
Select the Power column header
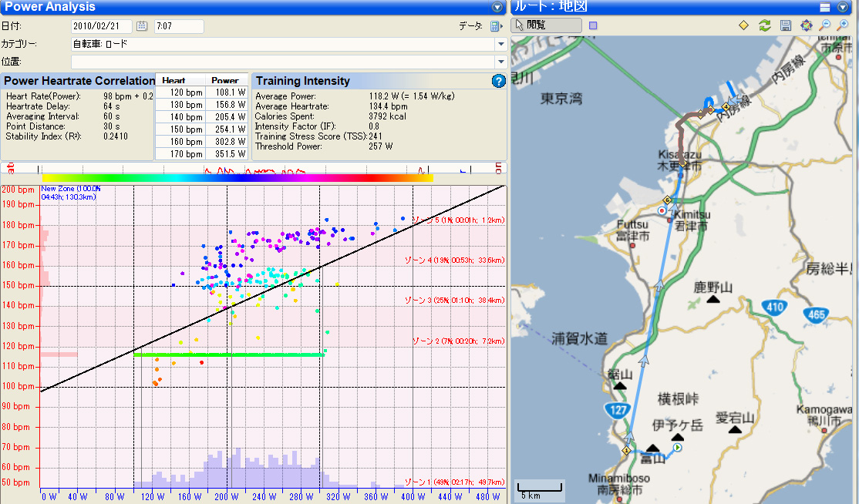224,80
